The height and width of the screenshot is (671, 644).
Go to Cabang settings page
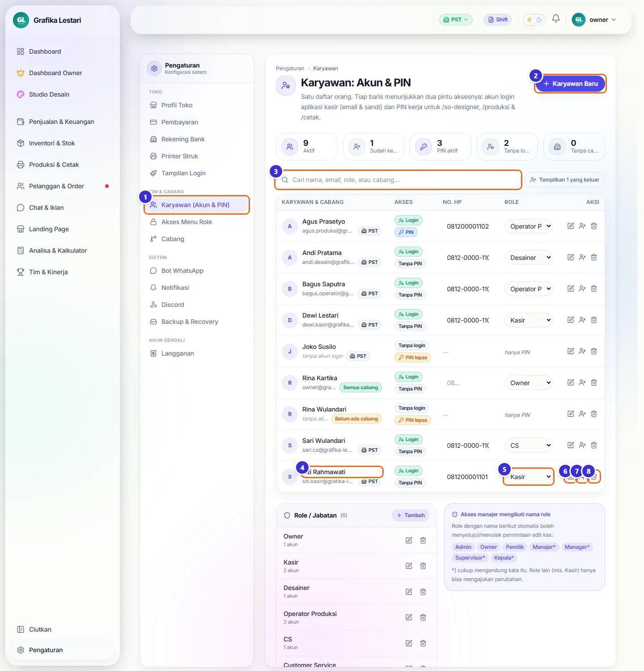tap(197, 239)
